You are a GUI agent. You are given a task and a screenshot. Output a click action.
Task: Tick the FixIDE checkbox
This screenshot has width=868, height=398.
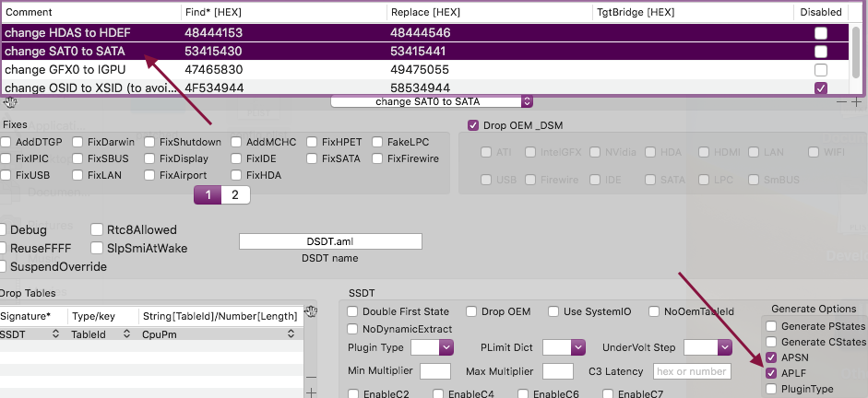[236, 158]
